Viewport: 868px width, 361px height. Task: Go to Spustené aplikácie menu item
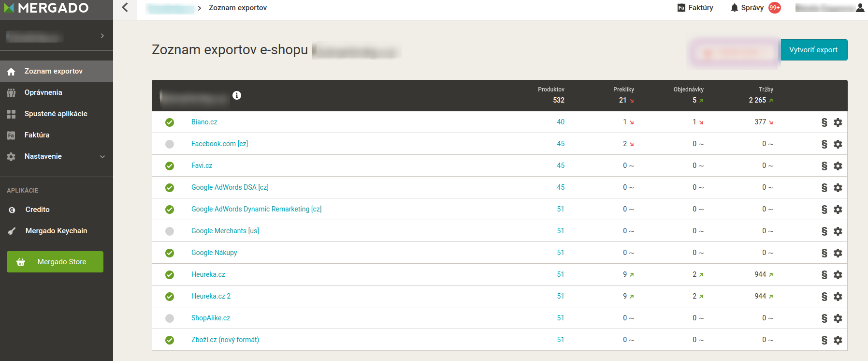[x=56, y=114]
